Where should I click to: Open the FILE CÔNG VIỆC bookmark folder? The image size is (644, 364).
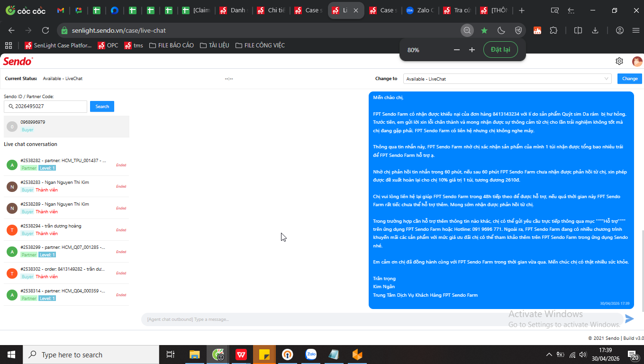(x=260, y=45)
